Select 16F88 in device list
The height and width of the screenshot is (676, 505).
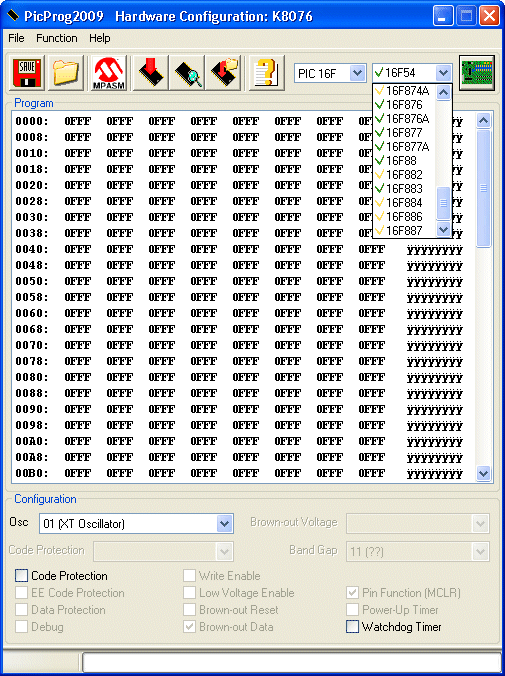405,161
